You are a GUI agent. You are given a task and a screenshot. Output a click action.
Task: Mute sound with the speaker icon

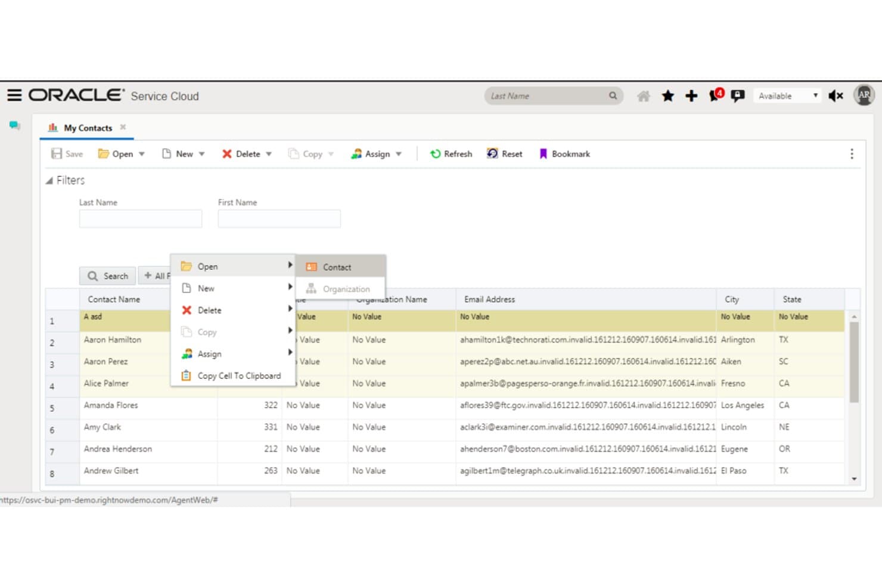836,96
